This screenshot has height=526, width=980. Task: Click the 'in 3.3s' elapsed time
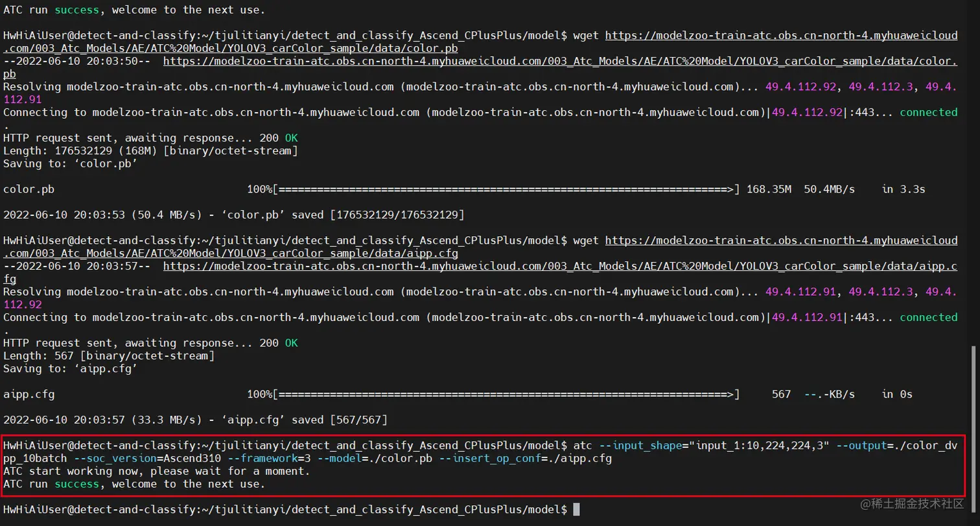[x=904, y=189]
